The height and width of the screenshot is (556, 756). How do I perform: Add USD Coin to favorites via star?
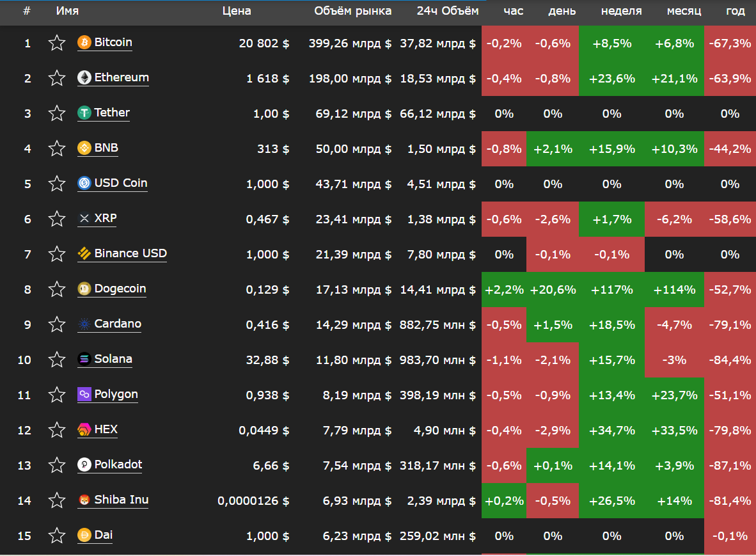point(57,184)
